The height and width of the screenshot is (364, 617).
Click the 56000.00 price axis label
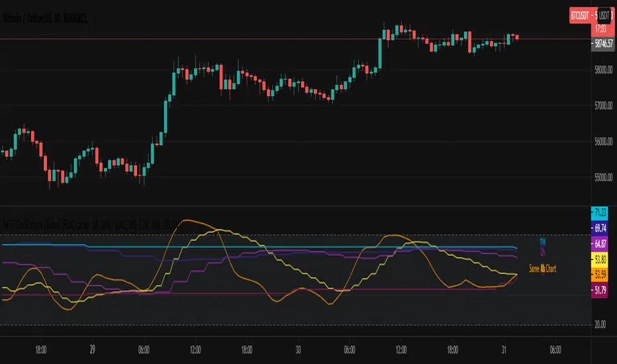tap(604, 141)
